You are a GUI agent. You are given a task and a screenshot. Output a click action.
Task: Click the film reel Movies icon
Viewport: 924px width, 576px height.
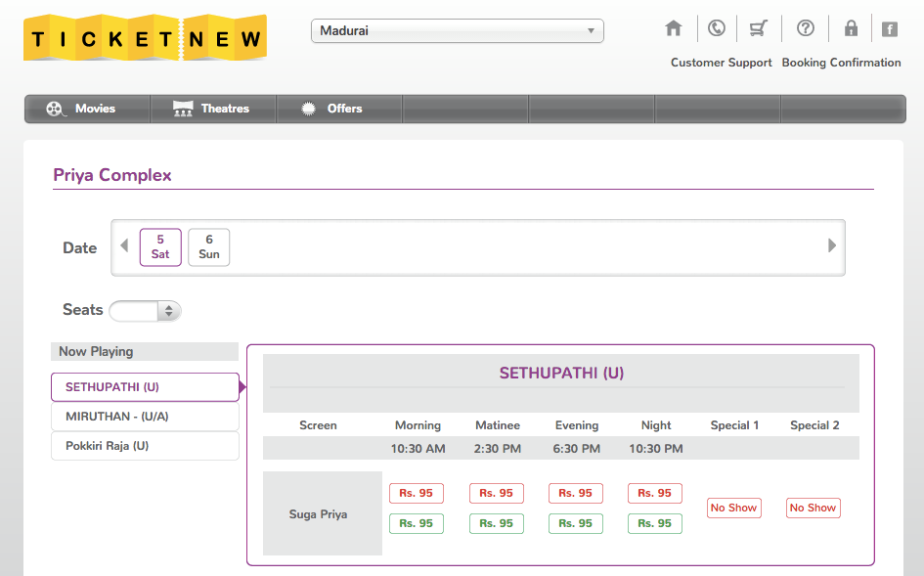[x=55, y=109]
